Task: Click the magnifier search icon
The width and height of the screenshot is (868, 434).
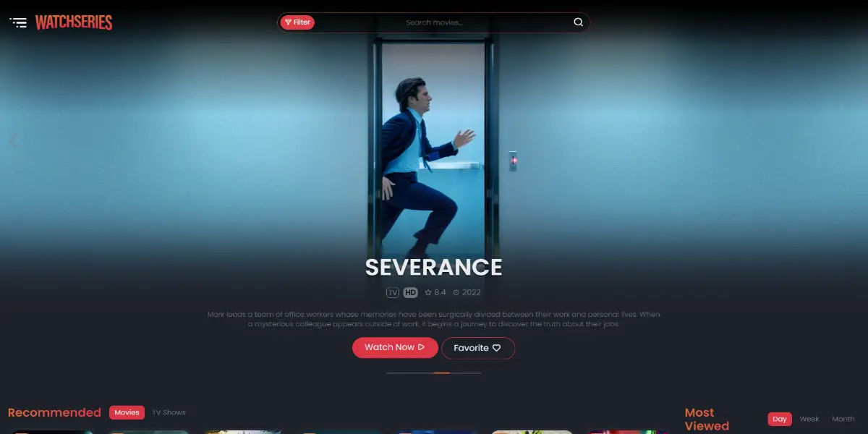Action: coord(578,22)
